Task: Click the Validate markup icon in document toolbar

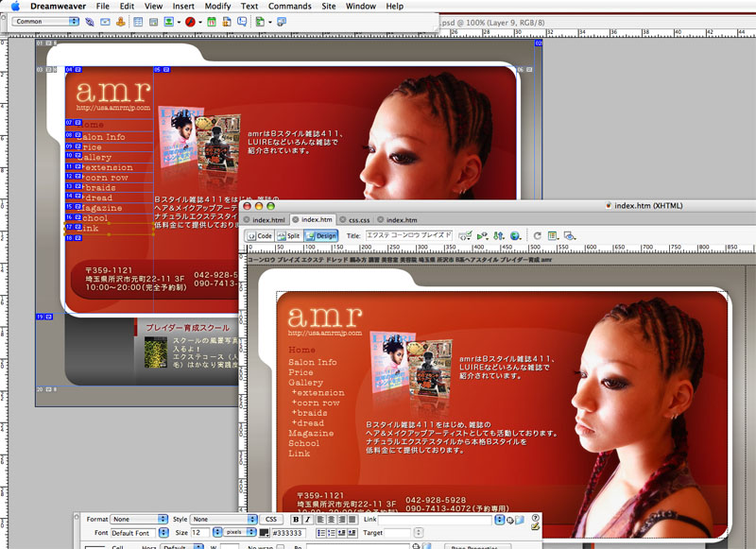Action: coord(465,235)
